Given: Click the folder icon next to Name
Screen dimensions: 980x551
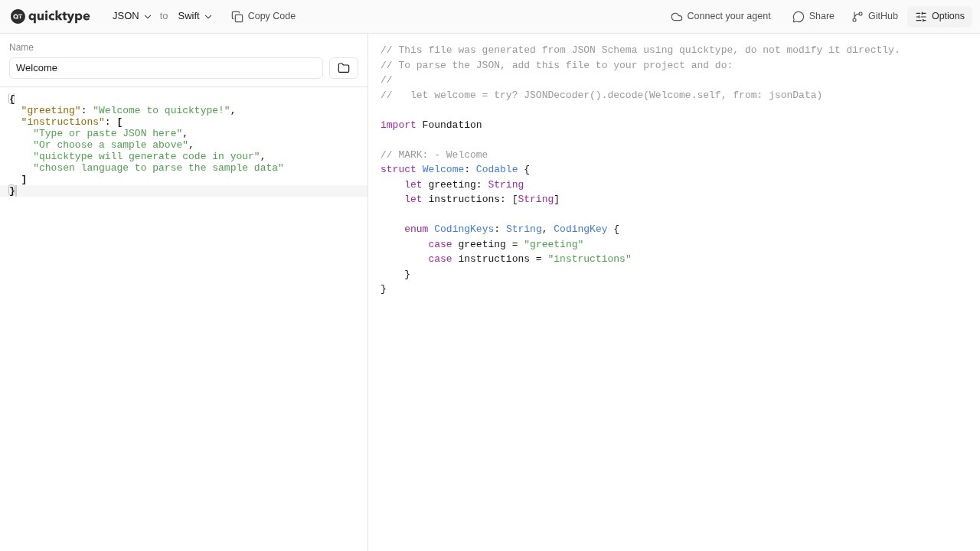Looking at the screenshot, I should click(344, 68).
